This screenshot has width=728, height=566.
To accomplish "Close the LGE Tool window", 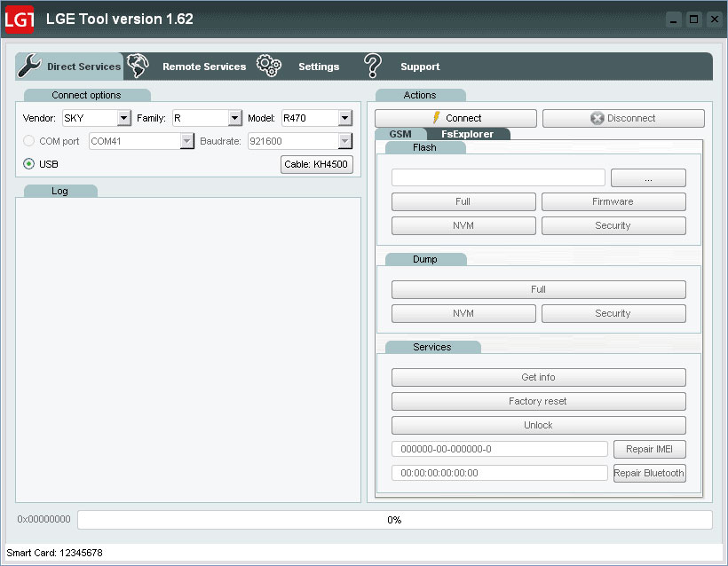I will 715,20.
